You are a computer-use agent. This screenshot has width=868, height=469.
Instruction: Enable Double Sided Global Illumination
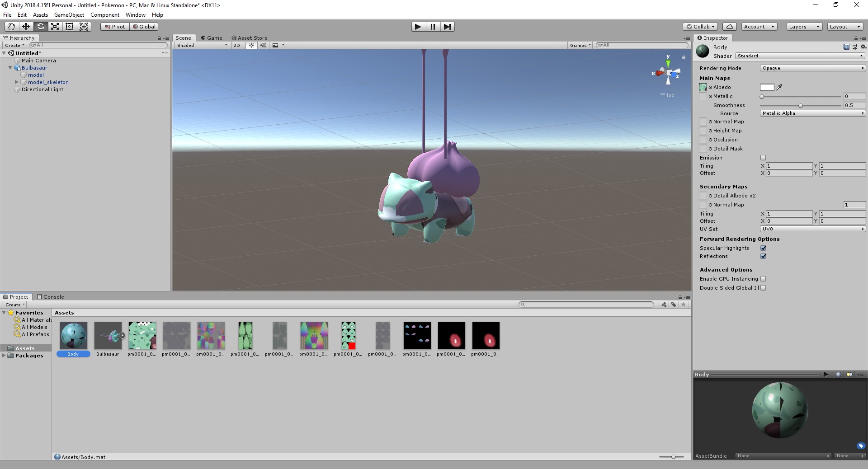pos(763,288)
